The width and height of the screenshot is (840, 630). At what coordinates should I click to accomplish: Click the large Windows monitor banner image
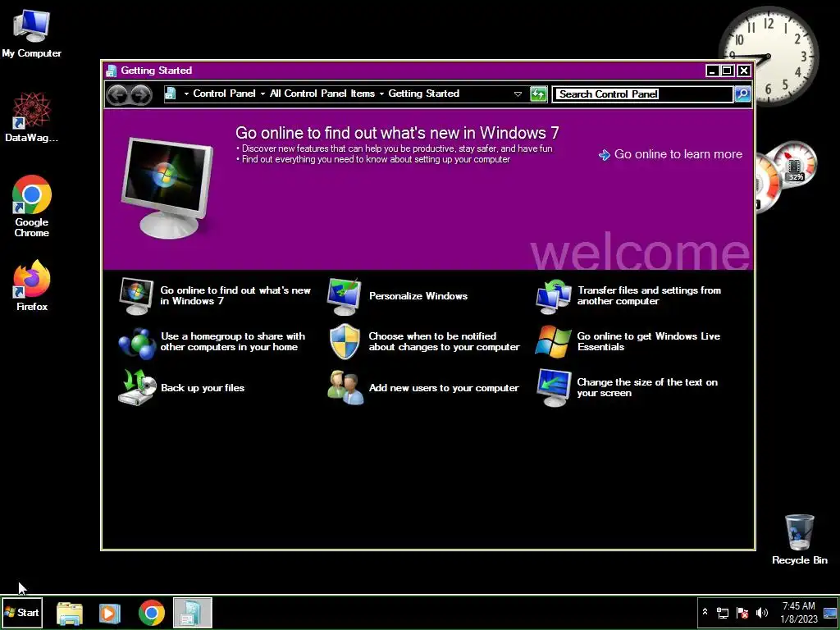coord(167,188)
